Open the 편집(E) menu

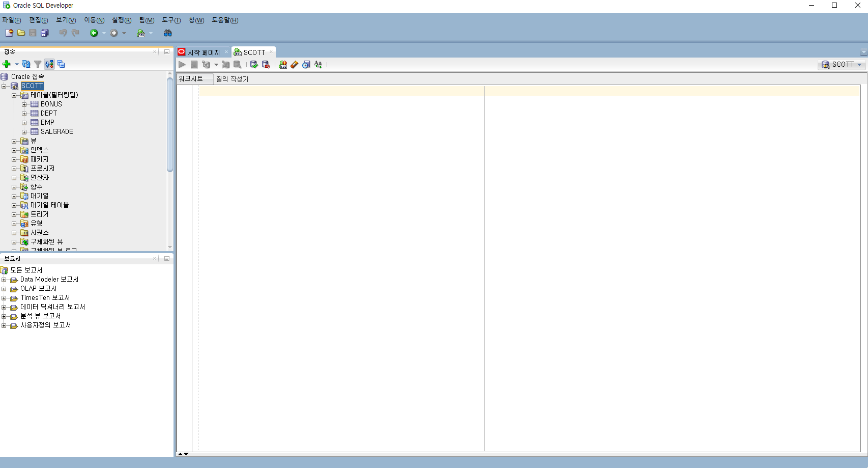[39, 20]
